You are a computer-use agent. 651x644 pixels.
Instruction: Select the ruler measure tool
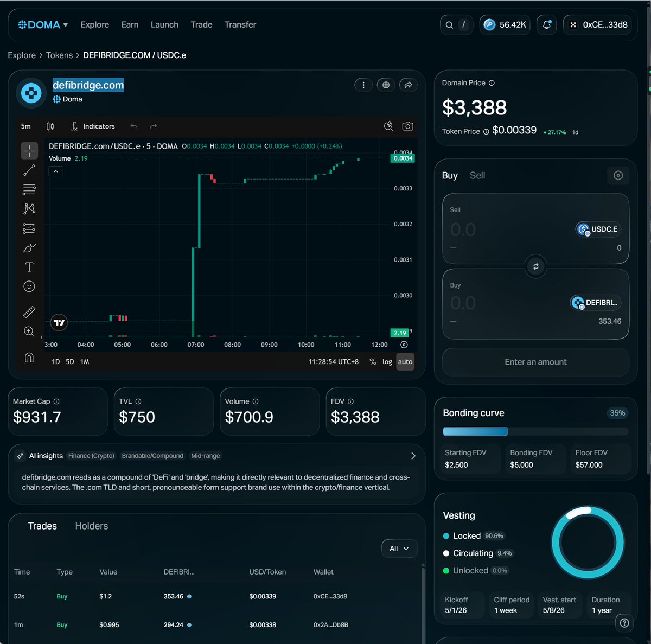click(x=29, y=312)
